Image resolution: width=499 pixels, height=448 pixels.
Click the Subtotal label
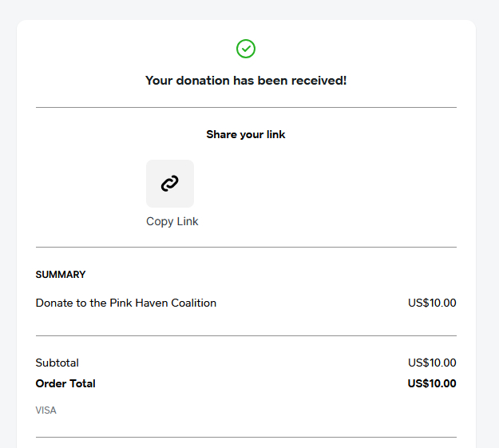57,363
